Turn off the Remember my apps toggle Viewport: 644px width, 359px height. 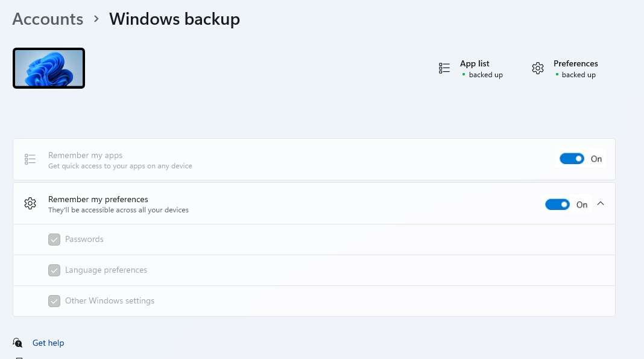(572, 159)
